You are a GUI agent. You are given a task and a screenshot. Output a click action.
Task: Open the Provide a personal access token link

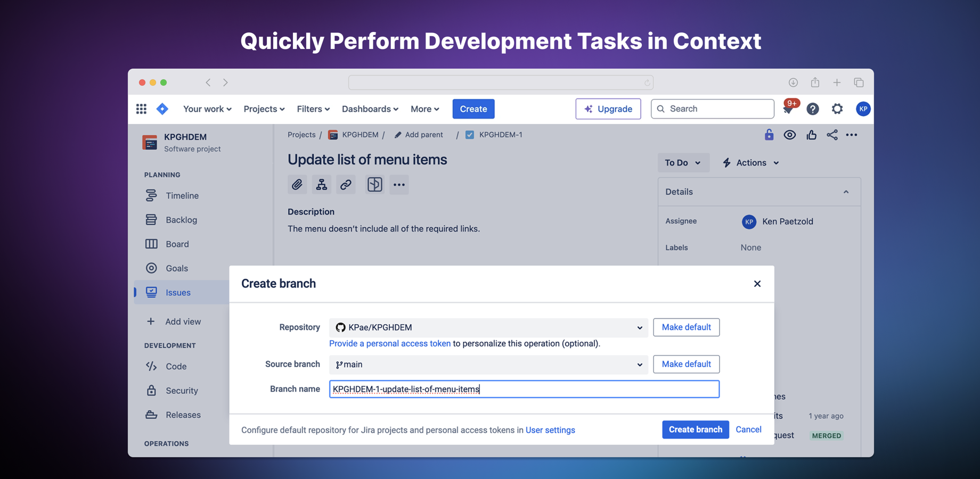[389, 344]
